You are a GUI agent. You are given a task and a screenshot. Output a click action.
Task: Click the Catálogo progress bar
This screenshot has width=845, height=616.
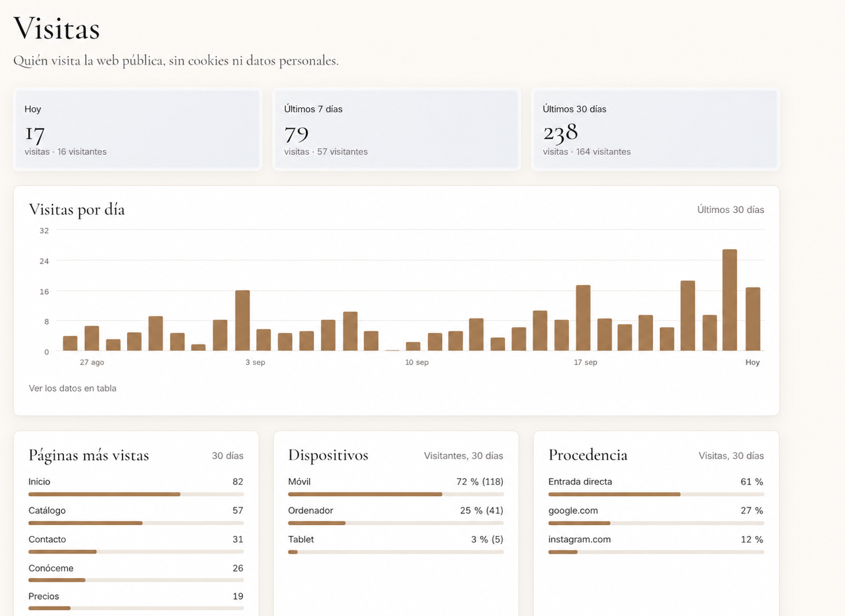[x=136, y=523]
